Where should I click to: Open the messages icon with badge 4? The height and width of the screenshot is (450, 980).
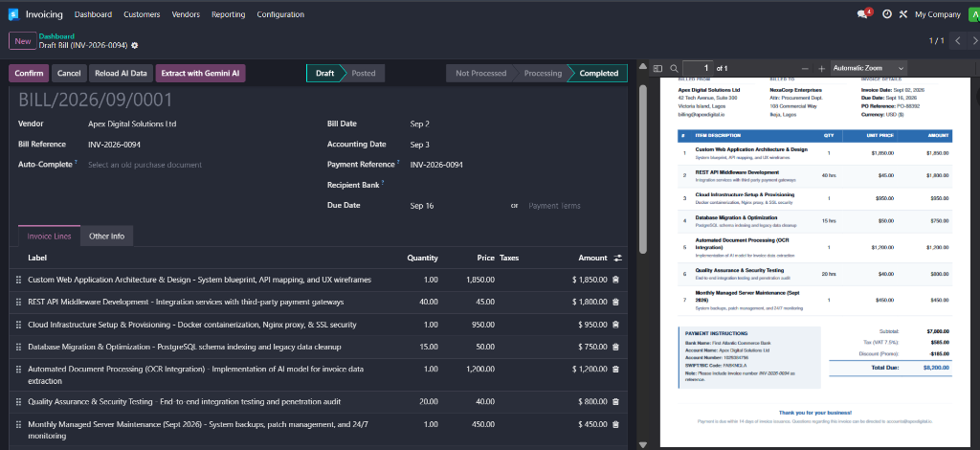click(864, 13)
